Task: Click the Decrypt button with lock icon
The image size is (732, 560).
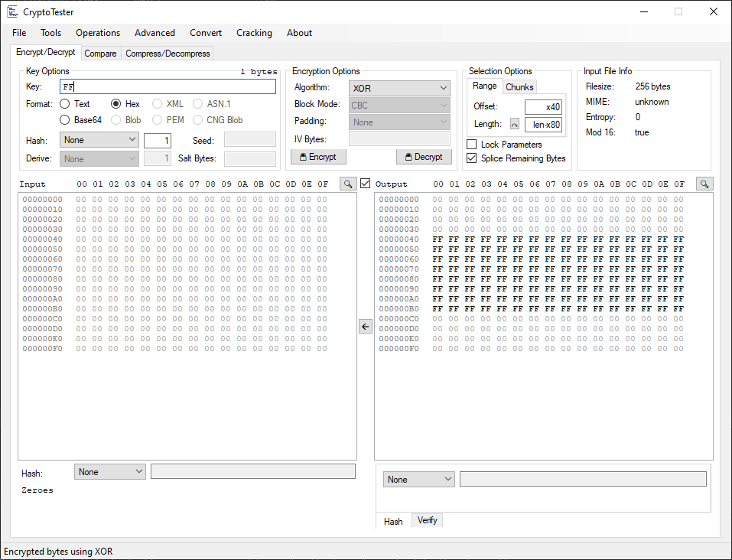Action: click(424, 157)
